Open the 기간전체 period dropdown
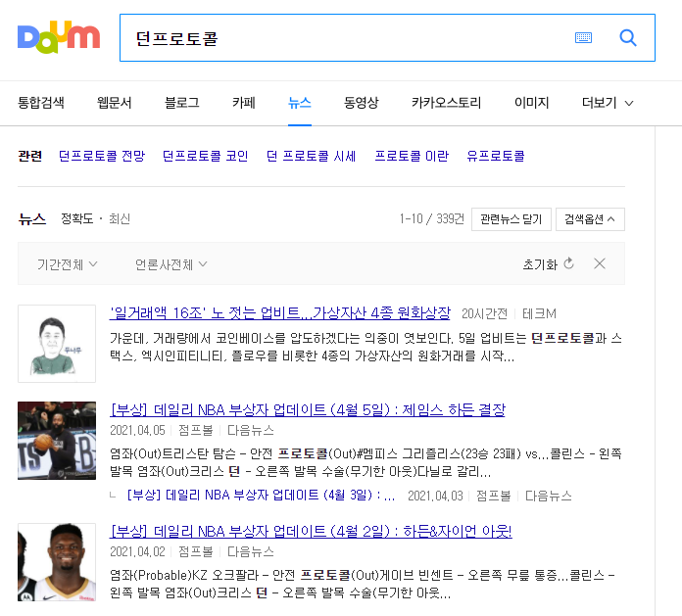This screenshot has height=616, width=682. click(67, 264)
